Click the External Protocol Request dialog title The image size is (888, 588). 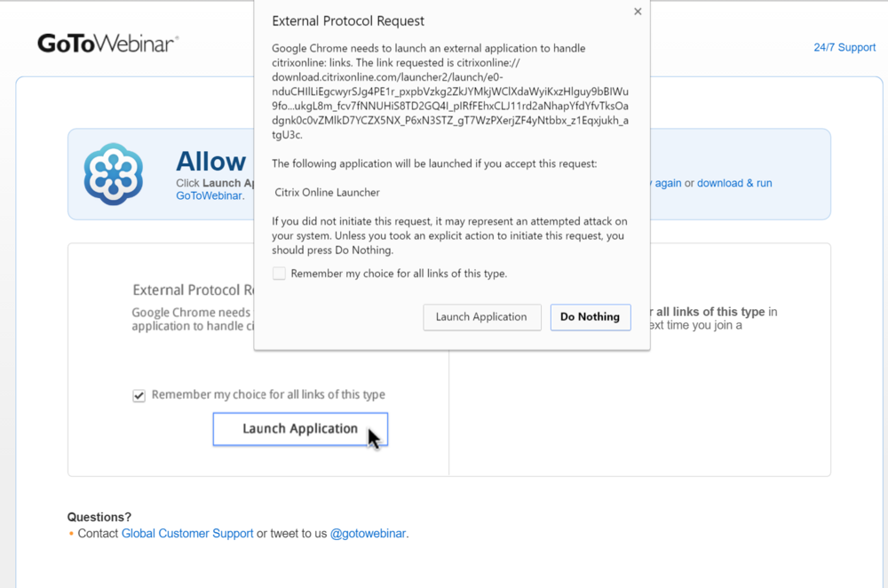click(x=348, y=20)
